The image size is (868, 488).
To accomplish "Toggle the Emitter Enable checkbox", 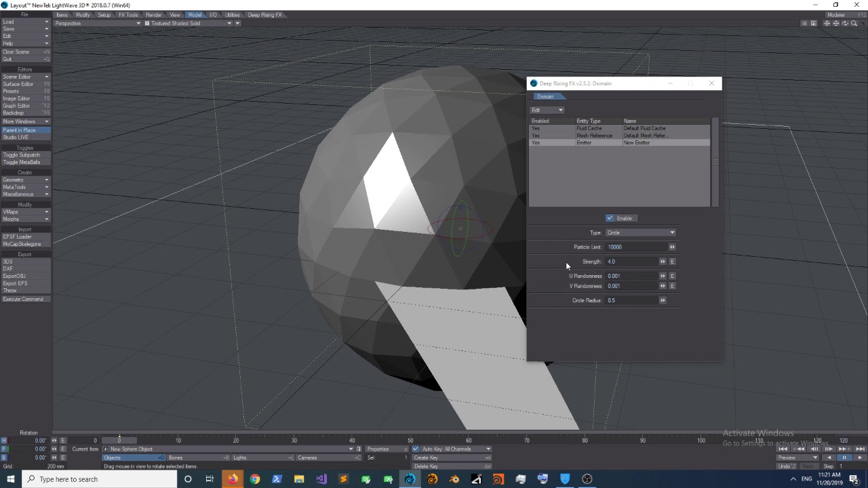I will coord(610,218).
